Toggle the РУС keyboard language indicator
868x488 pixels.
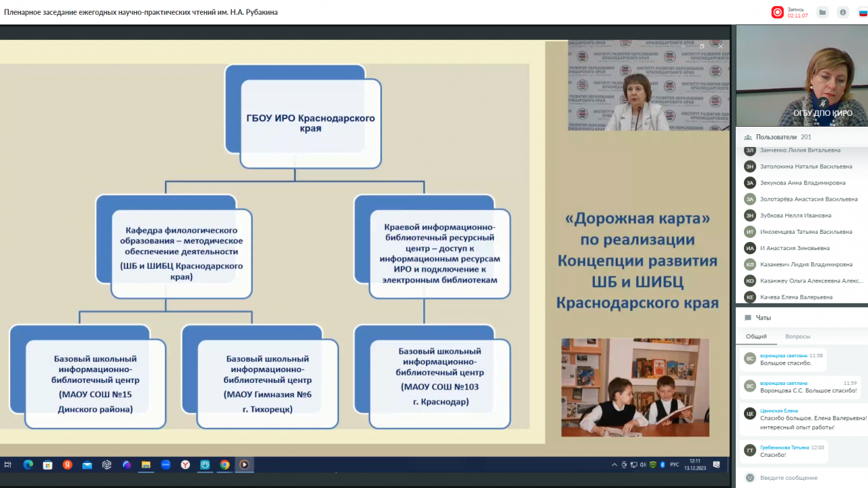point(674,465)
